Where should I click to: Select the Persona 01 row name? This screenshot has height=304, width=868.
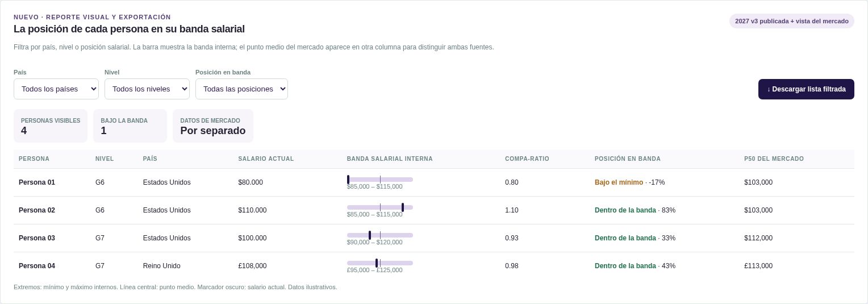37,182
